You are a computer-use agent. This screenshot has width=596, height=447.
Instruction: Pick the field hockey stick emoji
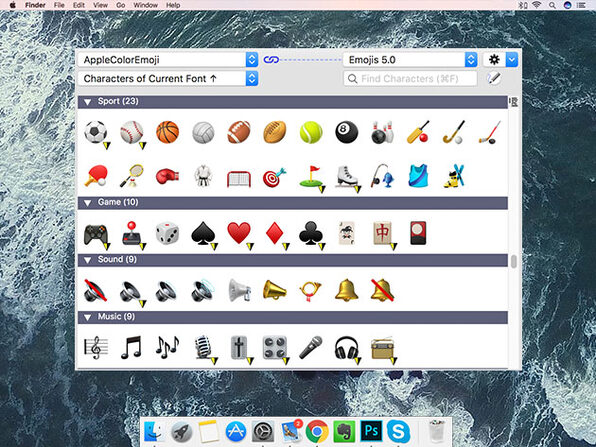453,132
